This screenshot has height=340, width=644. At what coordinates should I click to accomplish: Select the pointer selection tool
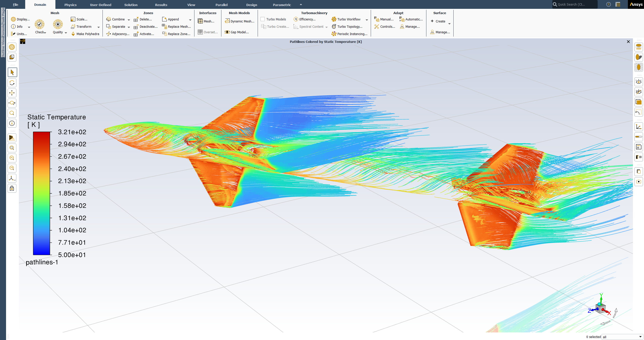point(12,72)
